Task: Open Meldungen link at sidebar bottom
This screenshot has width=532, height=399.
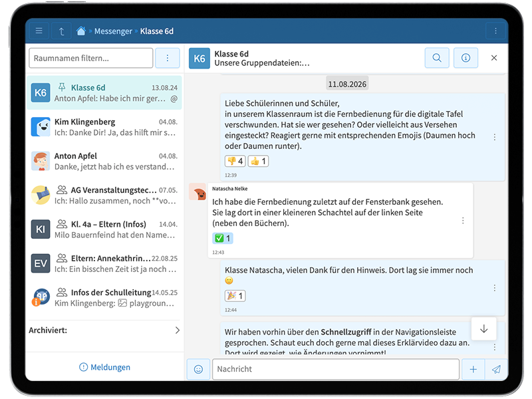Action: click(104, 367)
